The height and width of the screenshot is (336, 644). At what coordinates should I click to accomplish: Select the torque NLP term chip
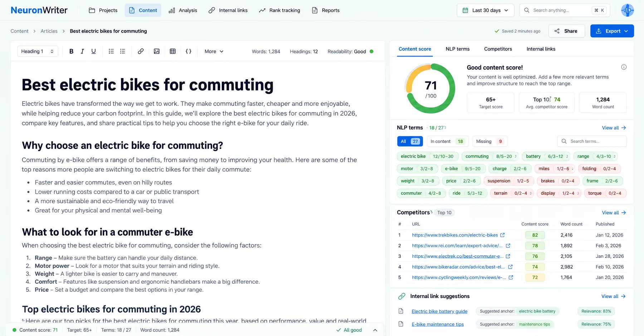tap(605, 193)
